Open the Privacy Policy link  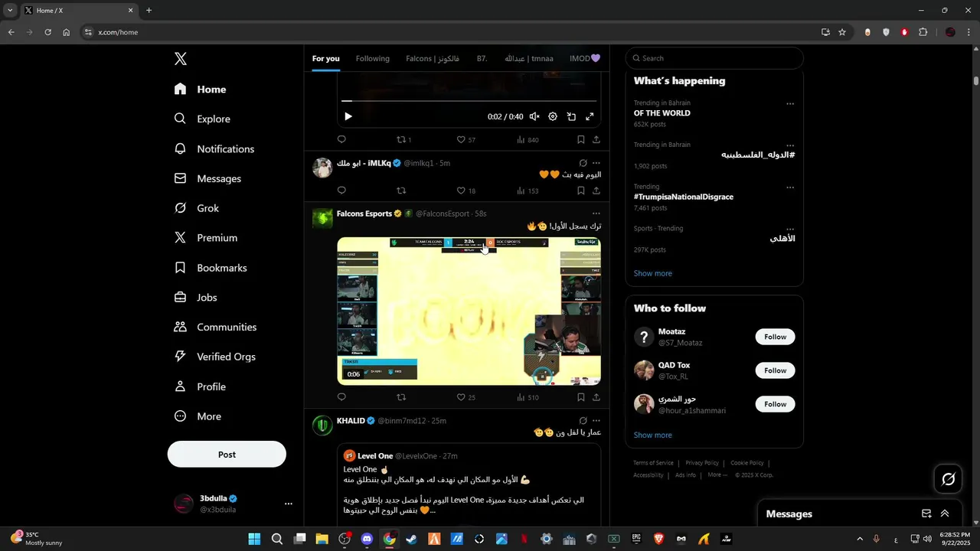702,463
